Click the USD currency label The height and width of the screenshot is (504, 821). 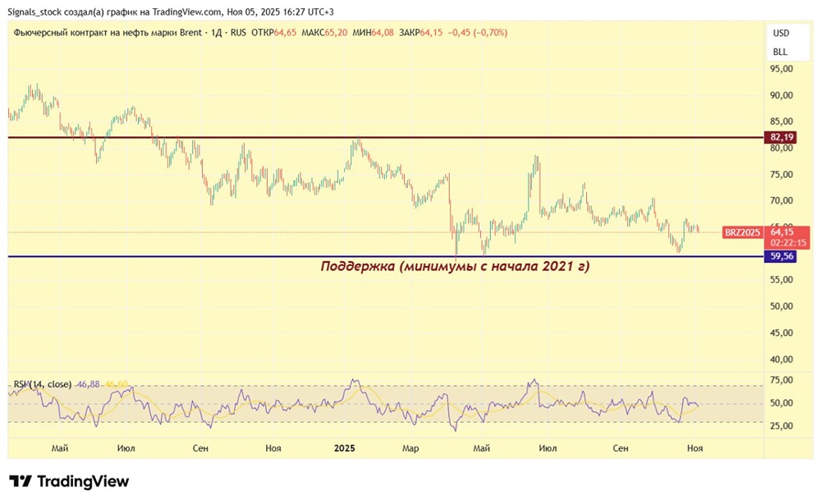[x=781, y=33]
